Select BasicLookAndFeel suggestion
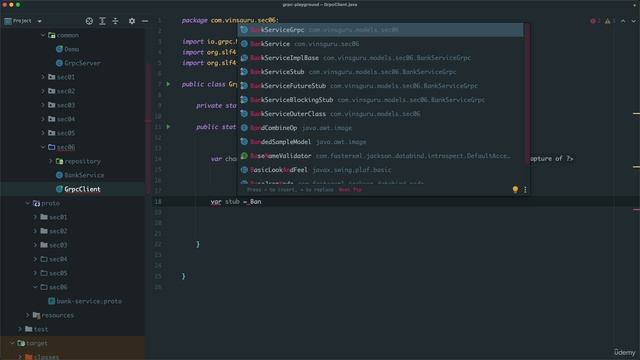 [380, 170]
